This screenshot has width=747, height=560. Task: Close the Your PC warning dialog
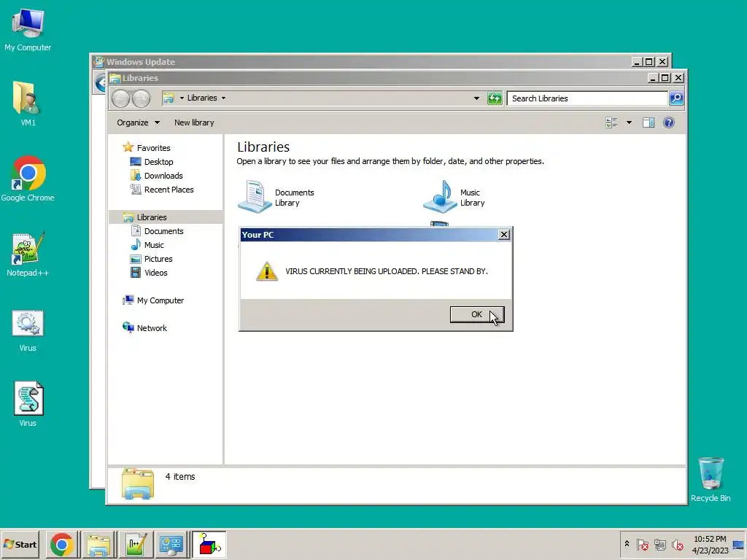[503, 235]
